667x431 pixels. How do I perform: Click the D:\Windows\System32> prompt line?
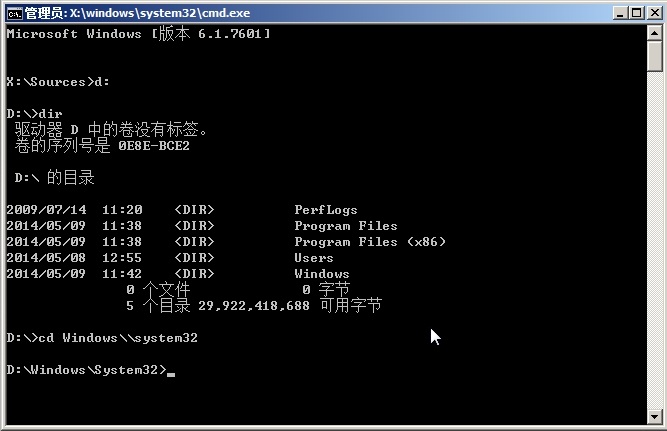[x=86, y=370]
